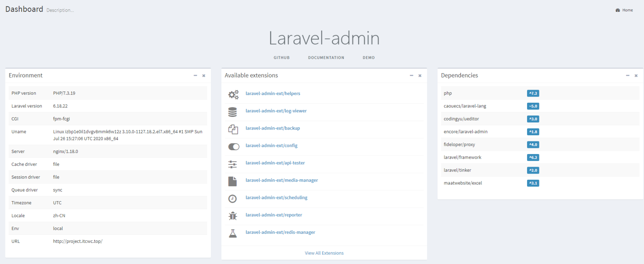Click the maatwebsite/excel dependency name
The width and height of the screenshot is (644, 264).
pos(463,183)
